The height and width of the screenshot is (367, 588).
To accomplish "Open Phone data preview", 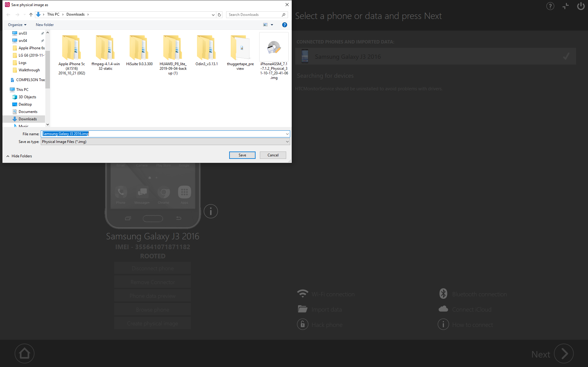I will tap(153, 296).
